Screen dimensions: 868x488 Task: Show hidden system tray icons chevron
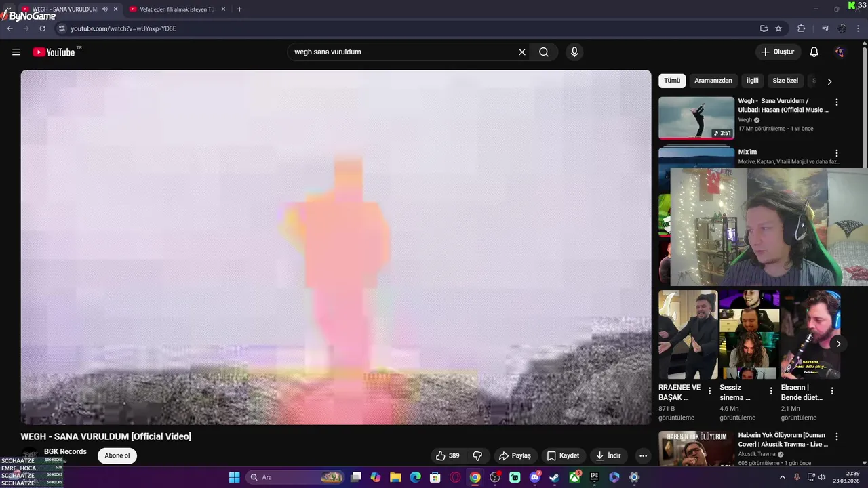782,477
